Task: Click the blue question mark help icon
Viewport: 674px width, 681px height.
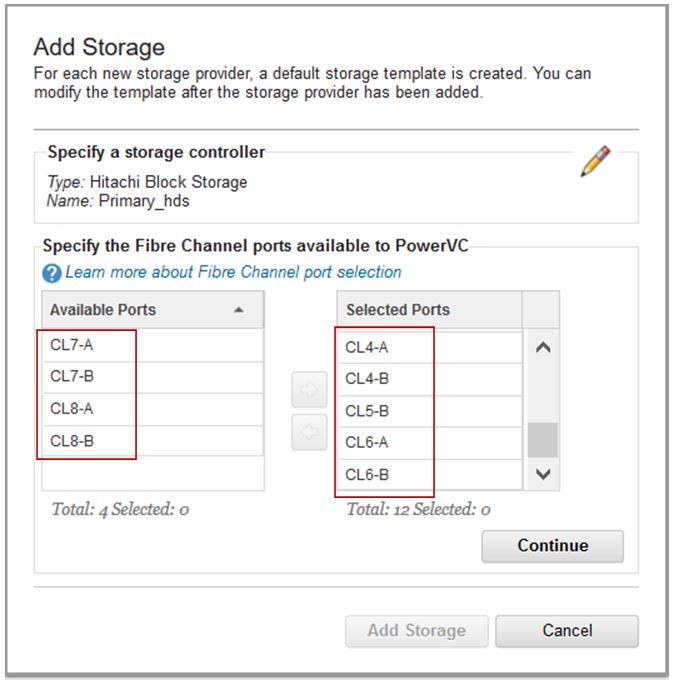Action: [x=52, y=273]
